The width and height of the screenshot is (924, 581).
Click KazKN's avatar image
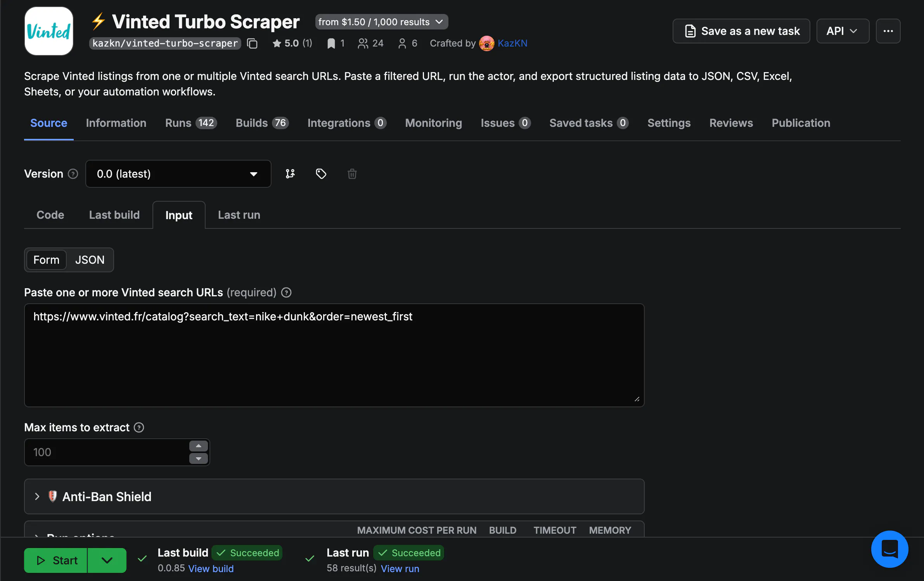click(486, 43)
